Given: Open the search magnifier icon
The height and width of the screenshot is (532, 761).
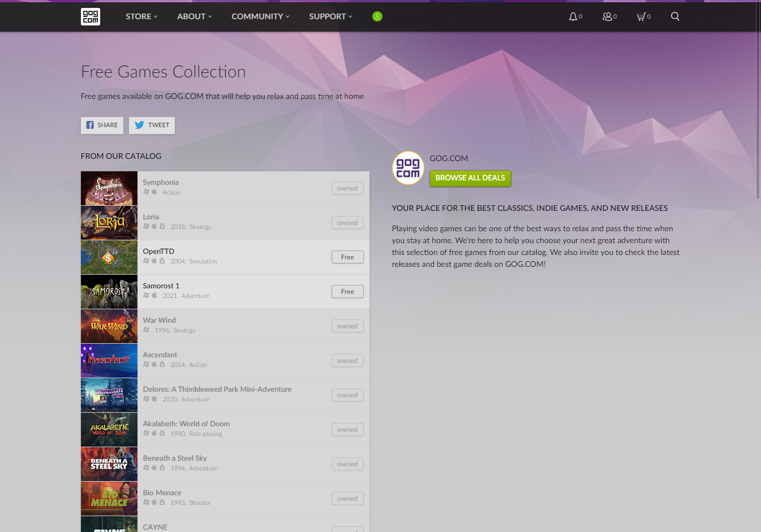Looking at the screenshot, I should (x=675, y=16).
